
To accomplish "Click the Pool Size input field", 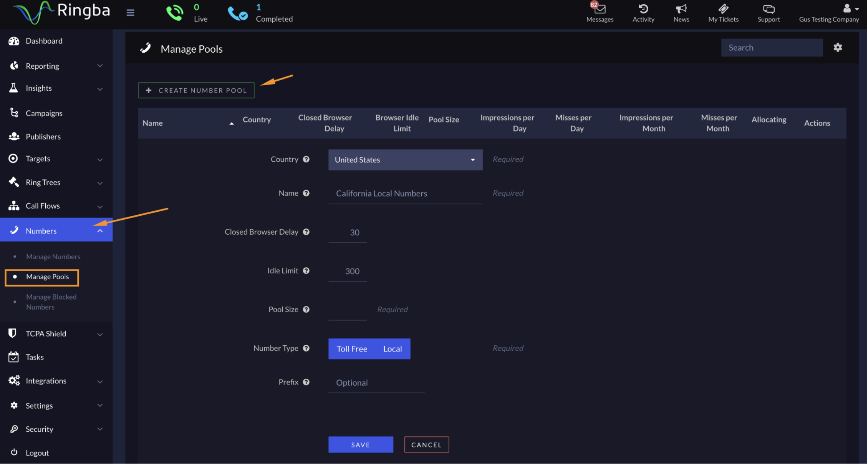I will 348,310.
